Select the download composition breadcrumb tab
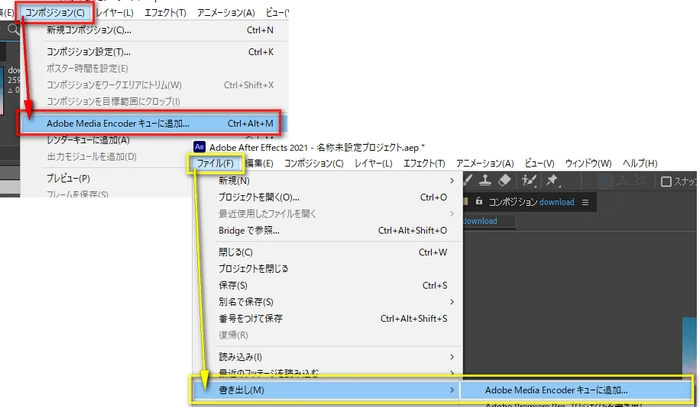 pyautogui.click(x=481, y=221)
